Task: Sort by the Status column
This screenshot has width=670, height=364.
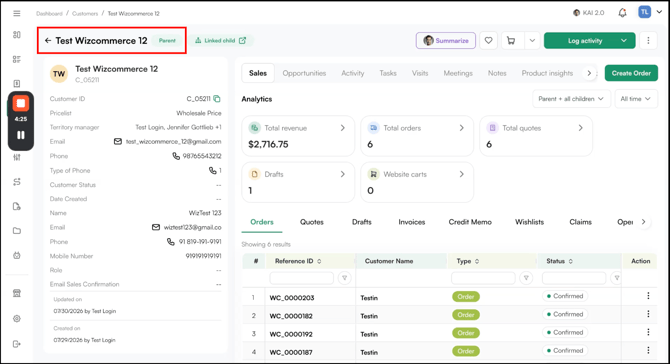Action: (x=570, y=261)
